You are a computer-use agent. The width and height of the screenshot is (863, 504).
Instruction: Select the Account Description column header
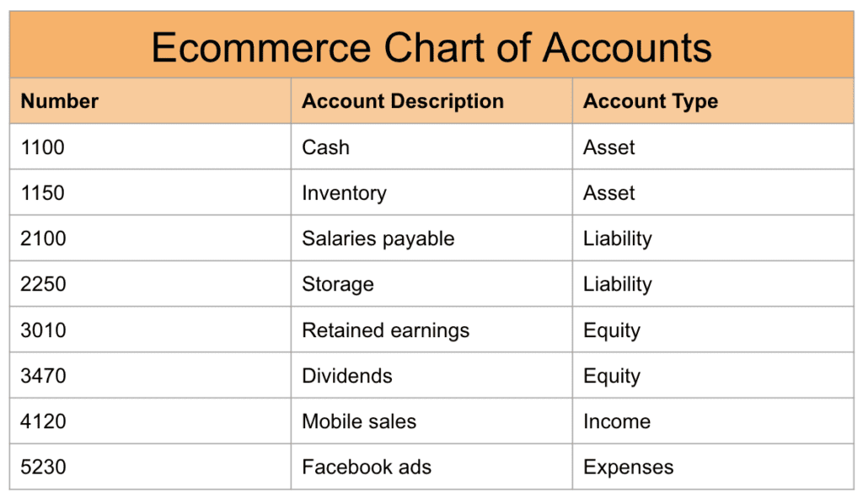click(403, 102)
